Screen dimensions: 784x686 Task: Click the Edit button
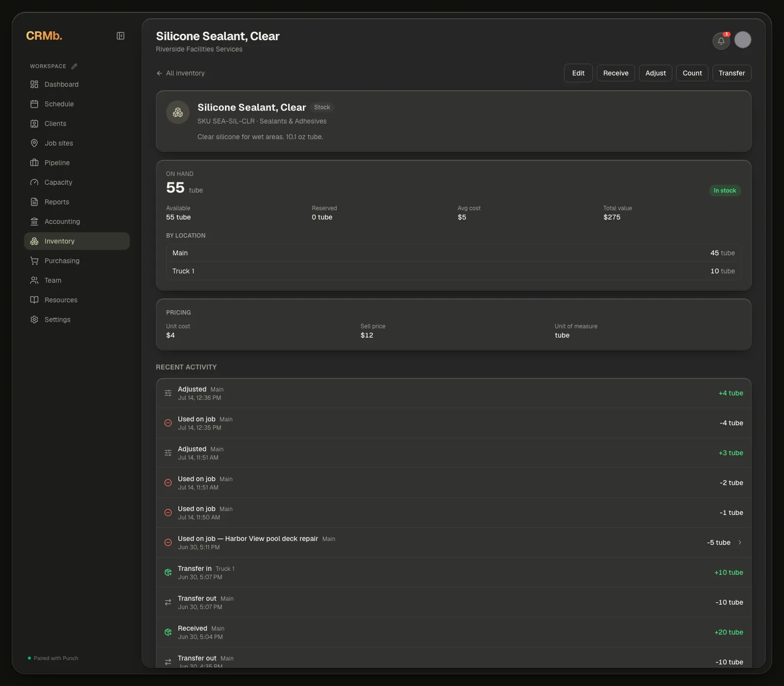point(578,73)
